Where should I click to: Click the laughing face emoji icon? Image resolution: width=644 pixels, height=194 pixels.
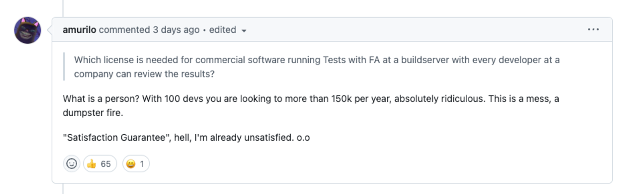coord(131,164)
